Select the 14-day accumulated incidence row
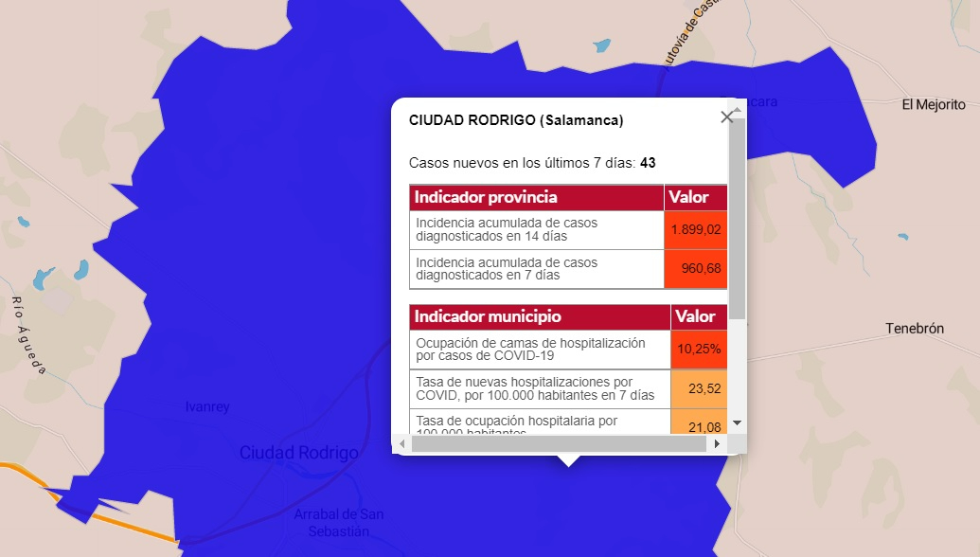Viewport: 980px width, 557px height. pos(537,229)
